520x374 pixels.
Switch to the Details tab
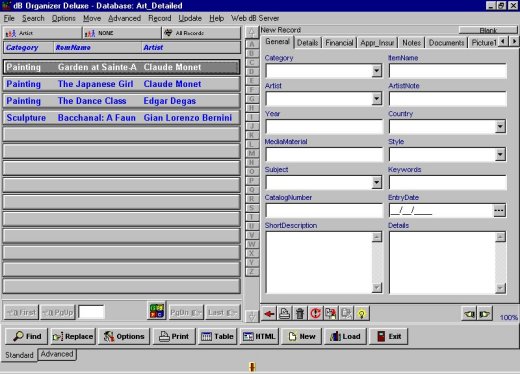[307, 43]
